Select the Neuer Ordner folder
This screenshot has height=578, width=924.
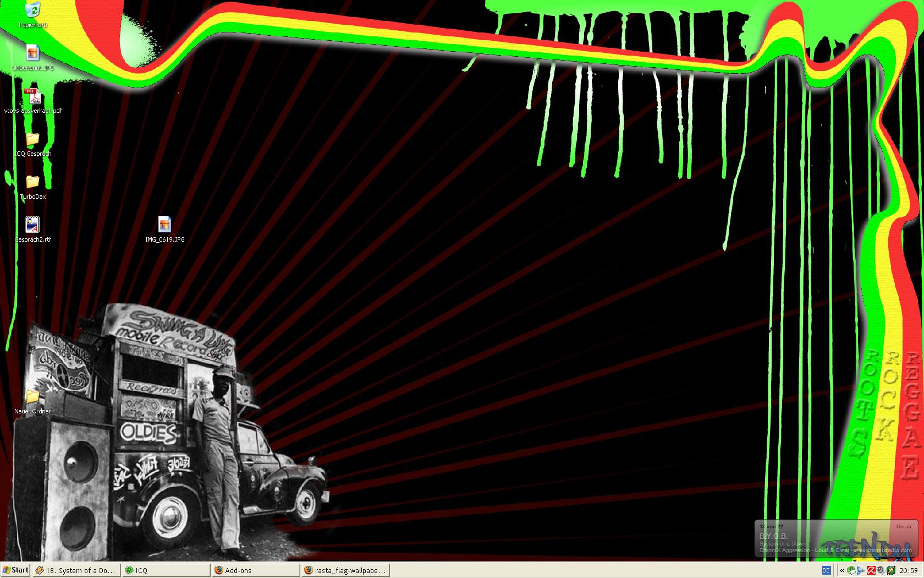32,397
